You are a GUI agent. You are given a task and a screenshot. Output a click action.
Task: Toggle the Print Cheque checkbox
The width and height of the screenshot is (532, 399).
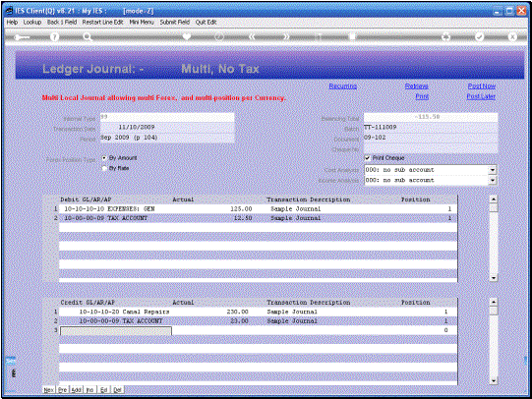[367, 158]
